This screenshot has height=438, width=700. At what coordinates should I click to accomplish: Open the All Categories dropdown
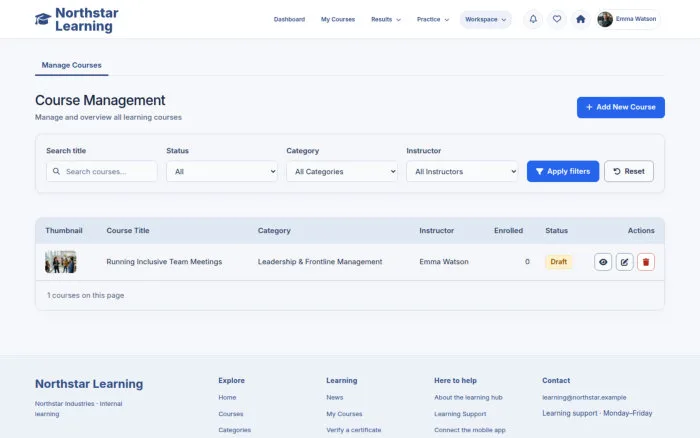pos(342,171)
